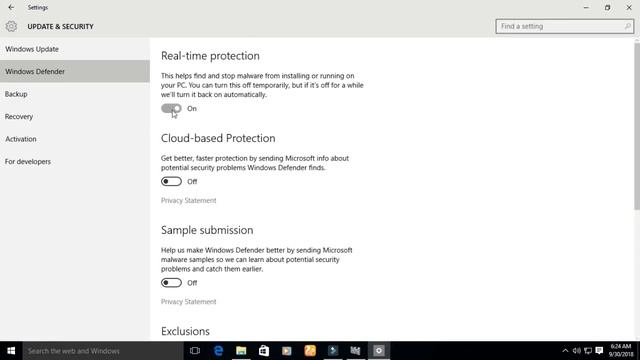Click the Exclusions heading
The image size is (640, 360).
click(x=185, y=331)
